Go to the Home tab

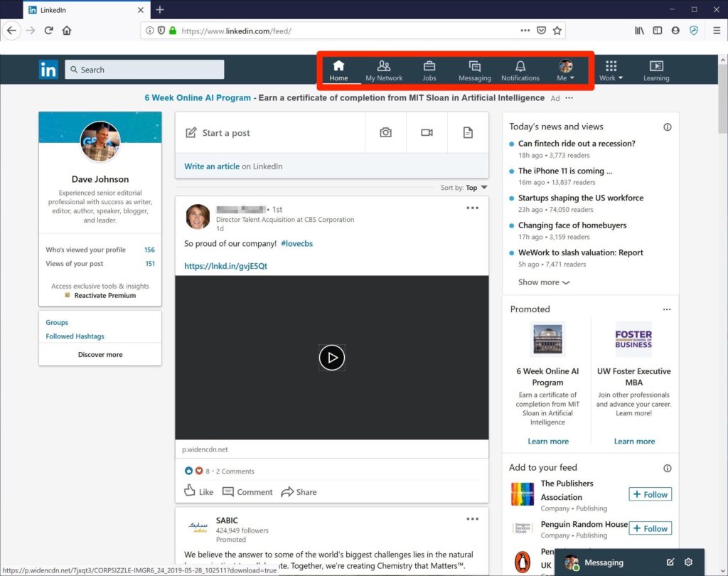coord(338,70)
